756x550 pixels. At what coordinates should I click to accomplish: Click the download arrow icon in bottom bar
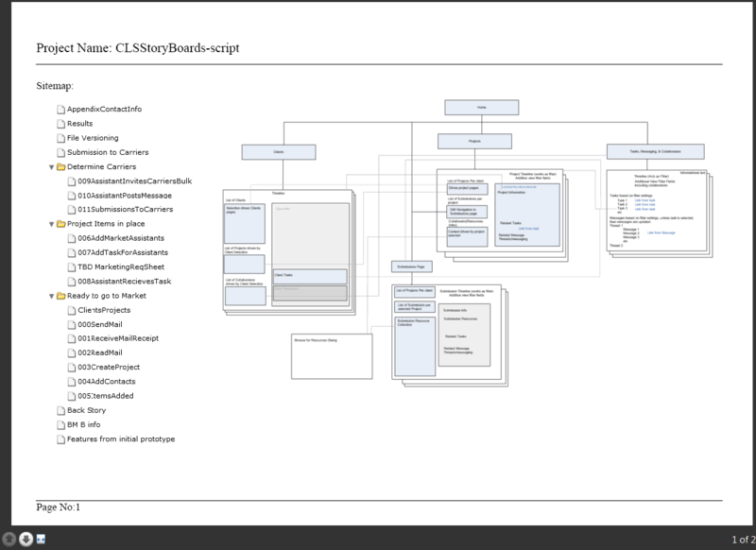coord(26,540)
